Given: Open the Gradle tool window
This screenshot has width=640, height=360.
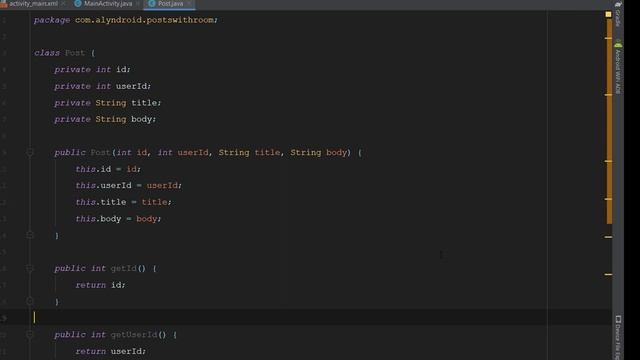Looking at the screenshot, I should coord(618,15).
